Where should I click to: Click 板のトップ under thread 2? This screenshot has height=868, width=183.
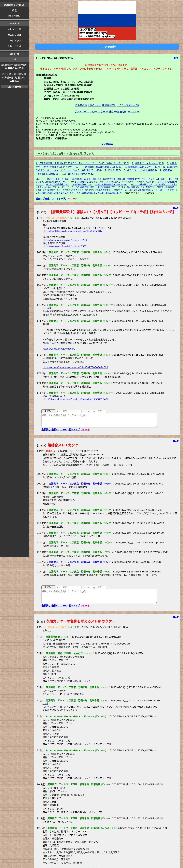74,606
